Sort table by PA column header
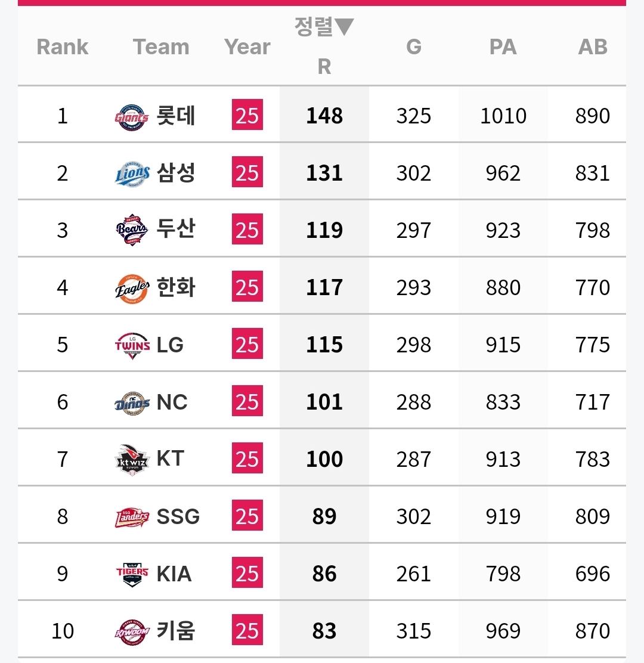Image resolution: width=644 pixels, height=663 pixels. (x=503, y=47)
